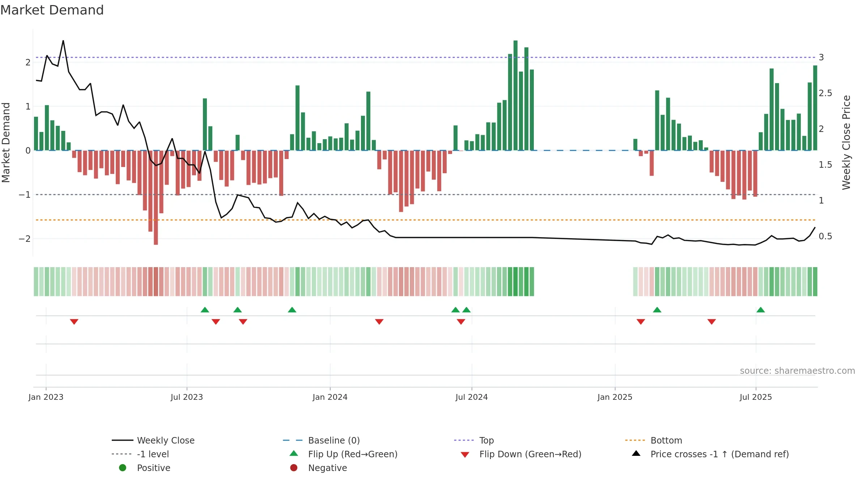Image resolution: width=868 pixels, height=488 pixels.
Task: Click the red flip-down marker just before Jul 2024
Action: click(461, 322)
